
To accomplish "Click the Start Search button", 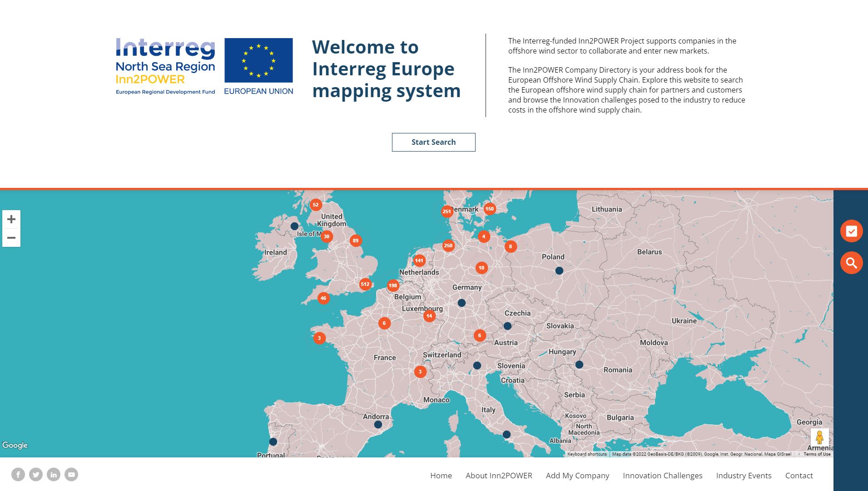I will coord(433,142).
